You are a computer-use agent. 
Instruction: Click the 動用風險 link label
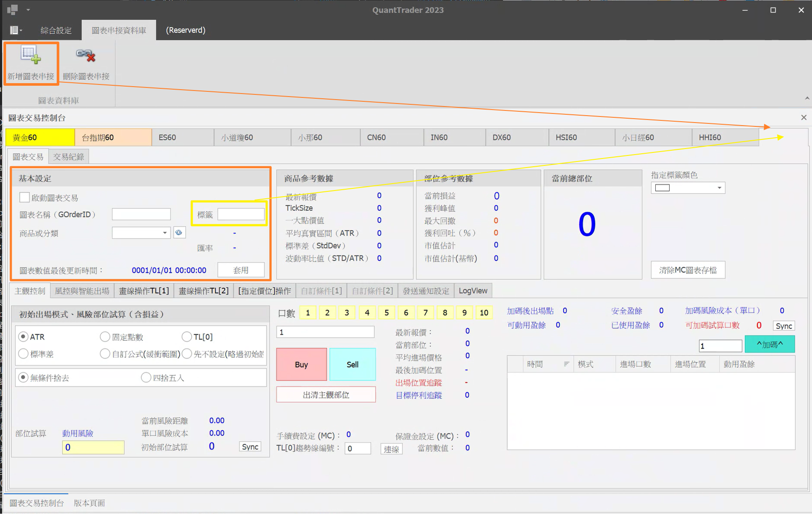[78, 433]
